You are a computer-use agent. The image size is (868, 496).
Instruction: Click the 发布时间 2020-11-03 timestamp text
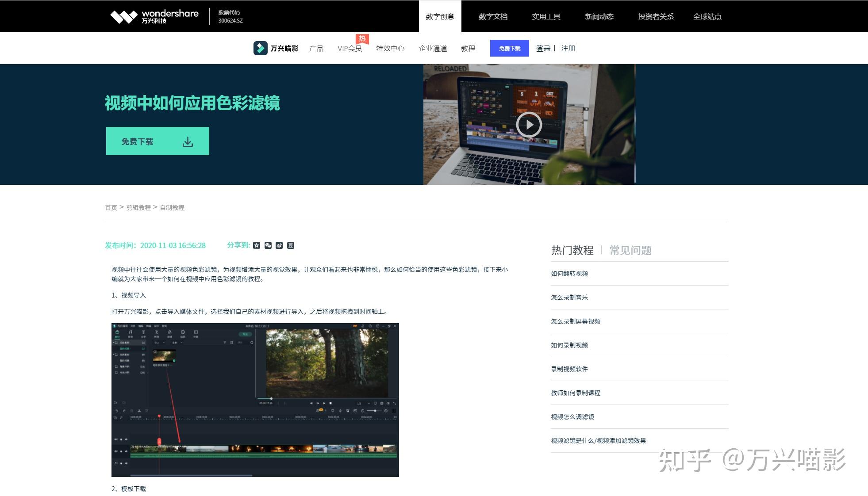(155, 245)
